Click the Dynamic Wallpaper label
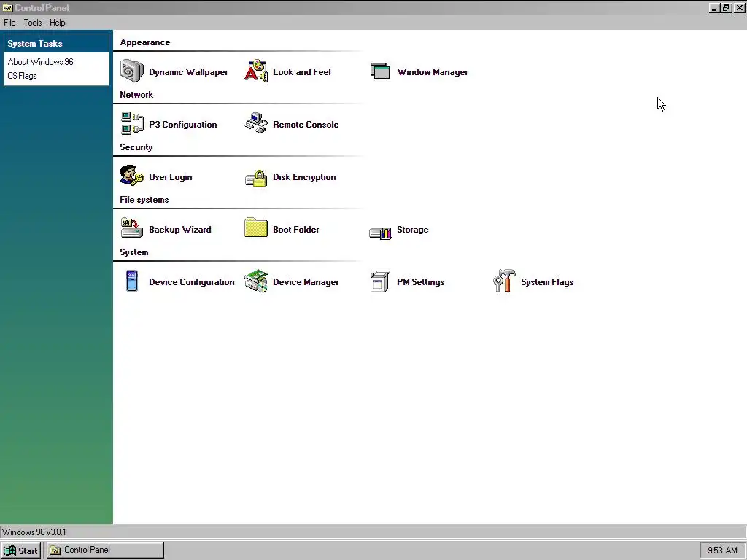 click(188, 72)
